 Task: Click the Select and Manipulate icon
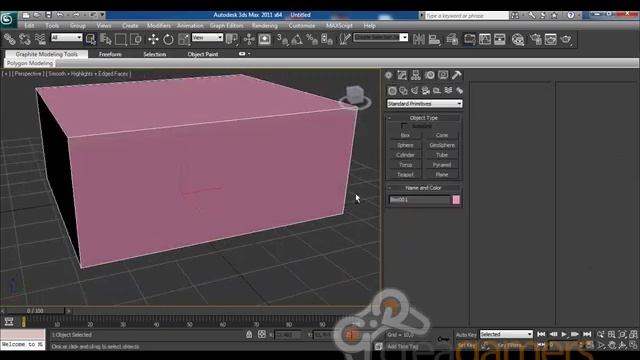tap(249, 39)
